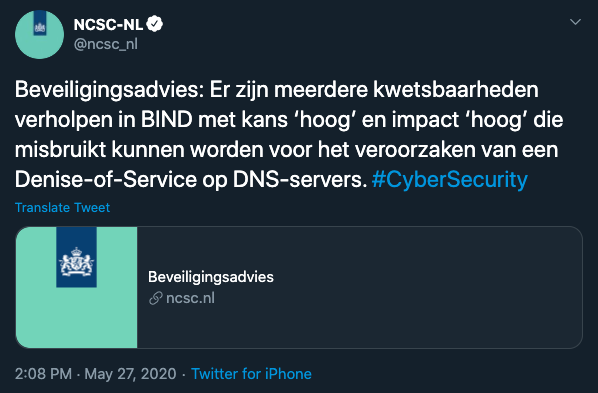Click Translate Tweet
This screenshot has height=393, width=598.
tap(63, 208)
